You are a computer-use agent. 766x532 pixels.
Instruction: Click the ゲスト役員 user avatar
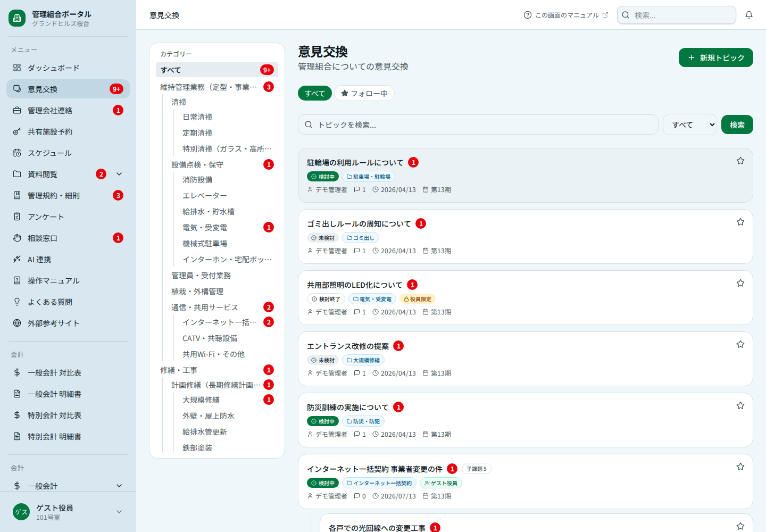pyautogui.click(x=21, y=512)
